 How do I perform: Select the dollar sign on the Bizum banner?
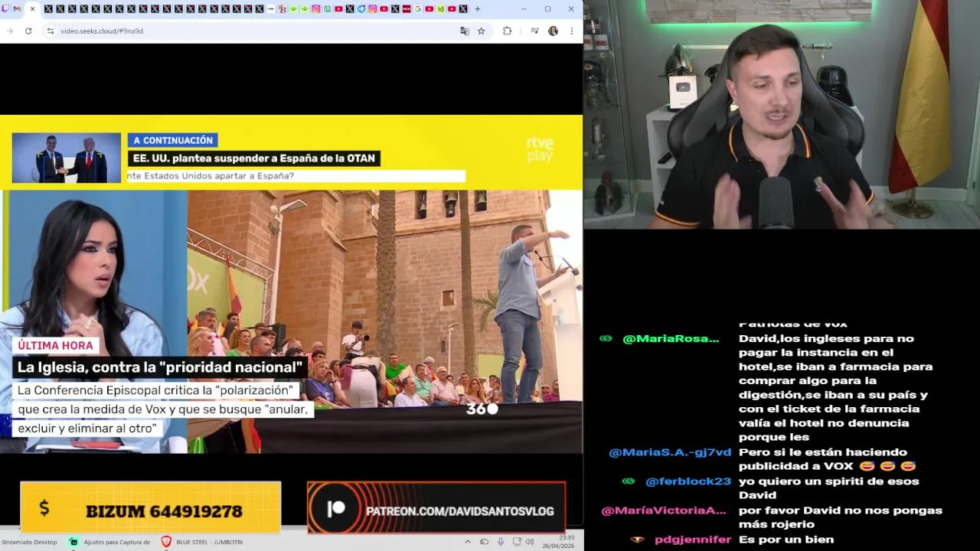[x=44, y=507]
